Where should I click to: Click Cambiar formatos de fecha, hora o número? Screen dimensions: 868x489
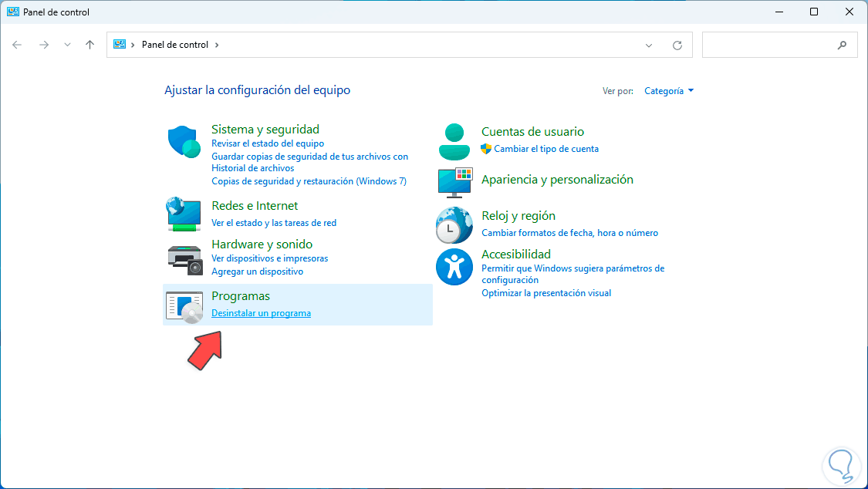(569, 233)
